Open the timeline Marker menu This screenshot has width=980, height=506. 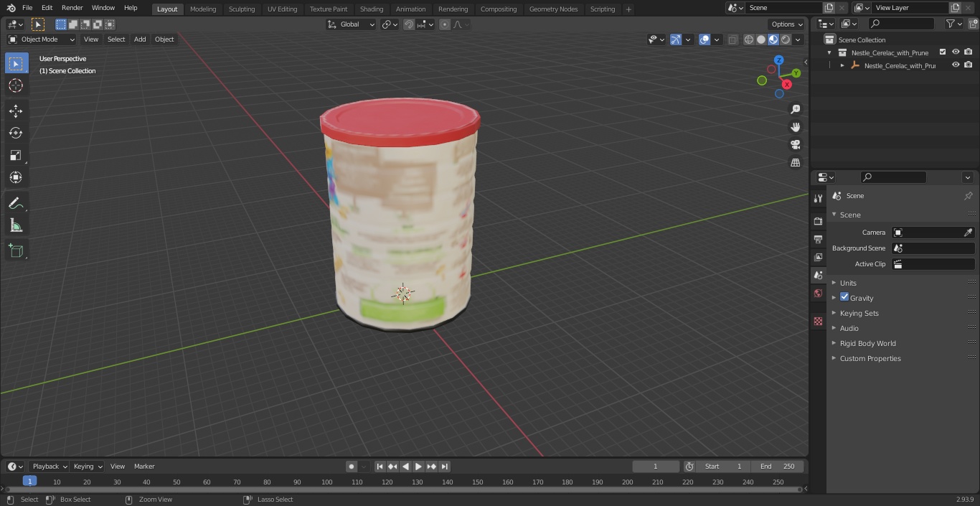click(144, 467)
